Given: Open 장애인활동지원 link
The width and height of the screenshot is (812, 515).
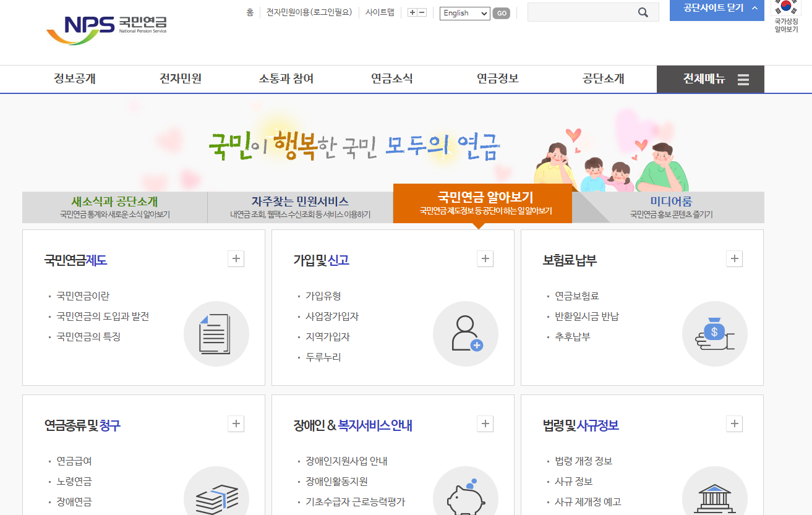Looking at the screenshot, I should pos(336,482).
